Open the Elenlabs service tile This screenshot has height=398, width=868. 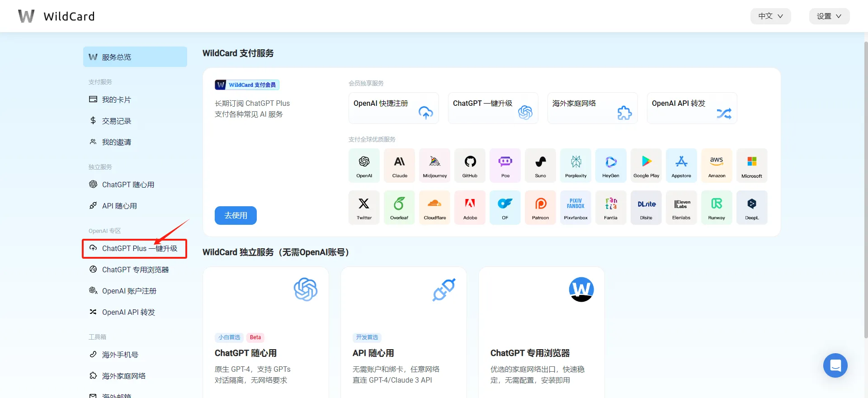tap(681, 208)
